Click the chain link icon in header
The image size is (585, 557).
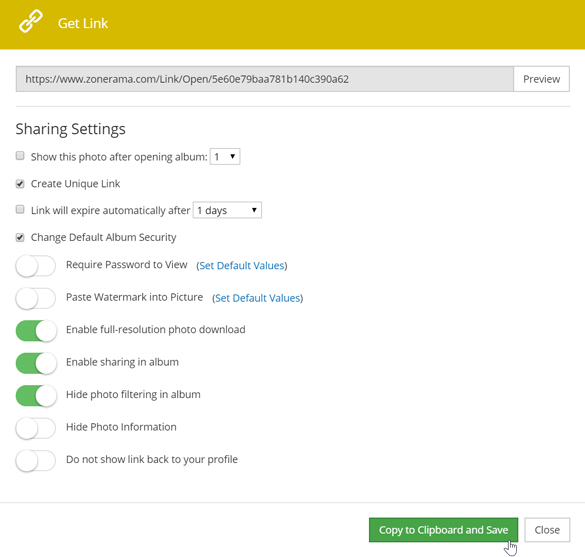tap(31, 22)
